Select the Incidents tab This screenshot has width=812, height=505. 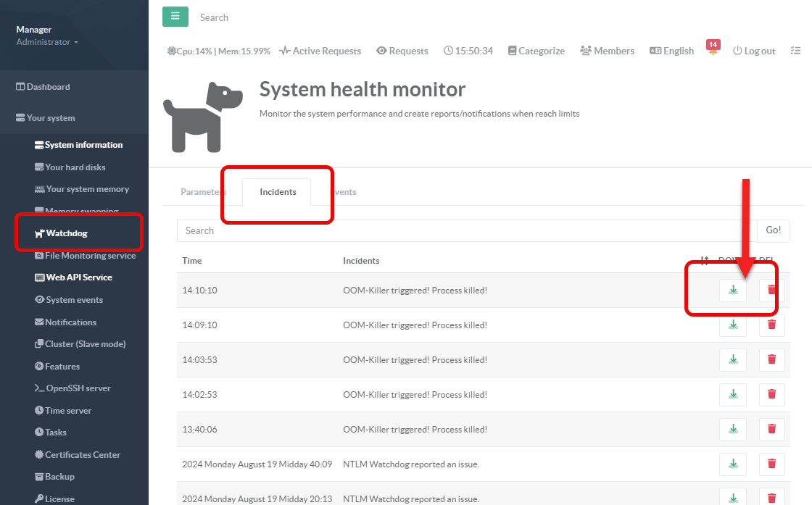pos(278,192)
